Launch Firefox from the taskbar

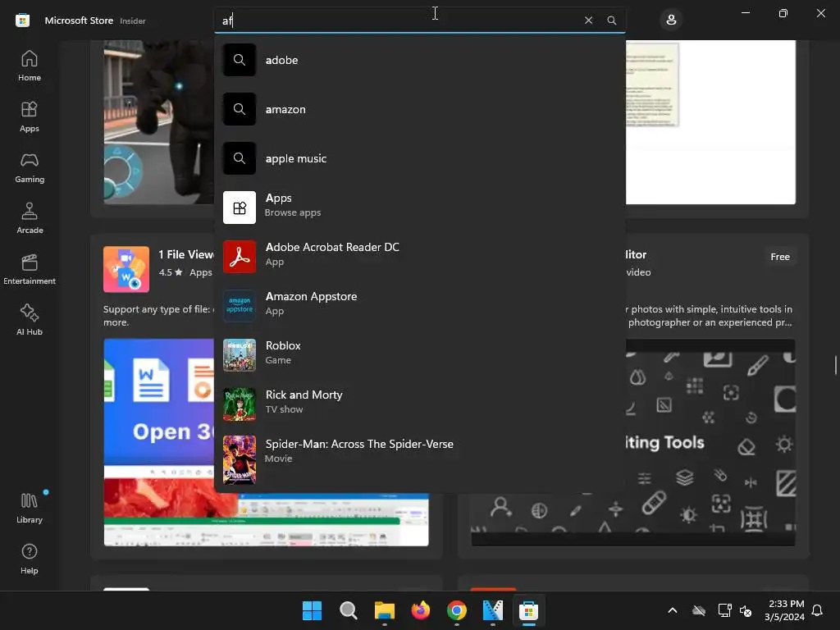coord(421,610)
